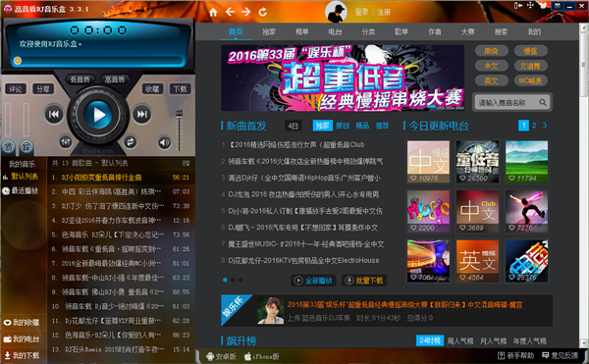Image resolution: width=589 pixels, height=364 pixels.
Task: Go to radio page 2
Action: [x=534, y=126]
